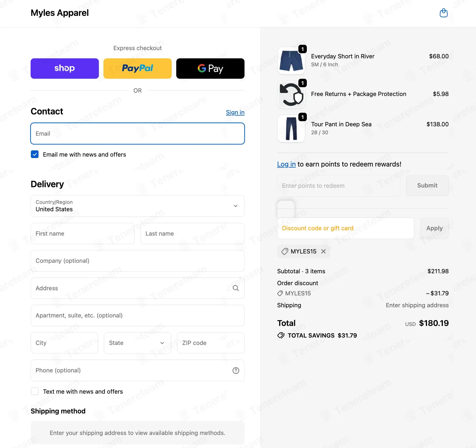Click the $211.98 subtotal amount

tap(438, 271)
